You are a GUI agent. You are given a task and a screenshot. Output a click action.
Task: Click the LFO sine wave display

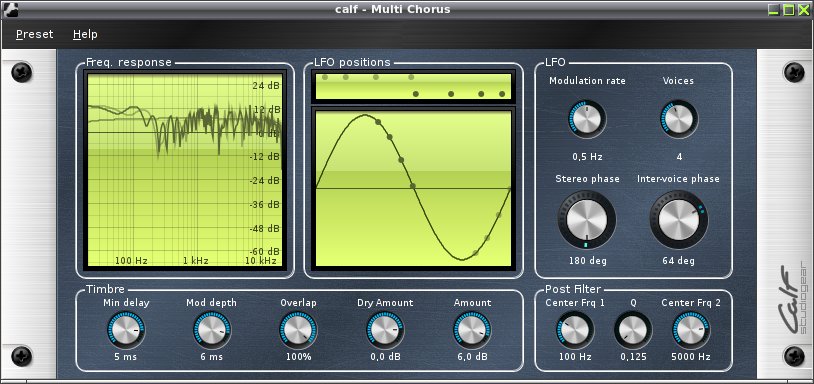pos(413,188)
